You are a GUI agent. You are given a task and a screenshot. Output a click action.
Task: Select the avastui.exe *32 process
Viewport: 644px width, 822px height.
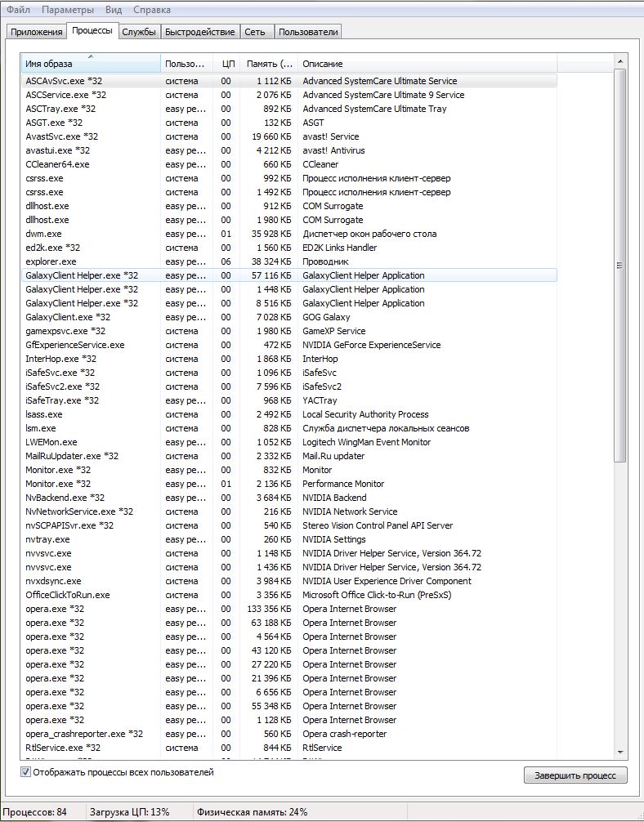(289, 150)
